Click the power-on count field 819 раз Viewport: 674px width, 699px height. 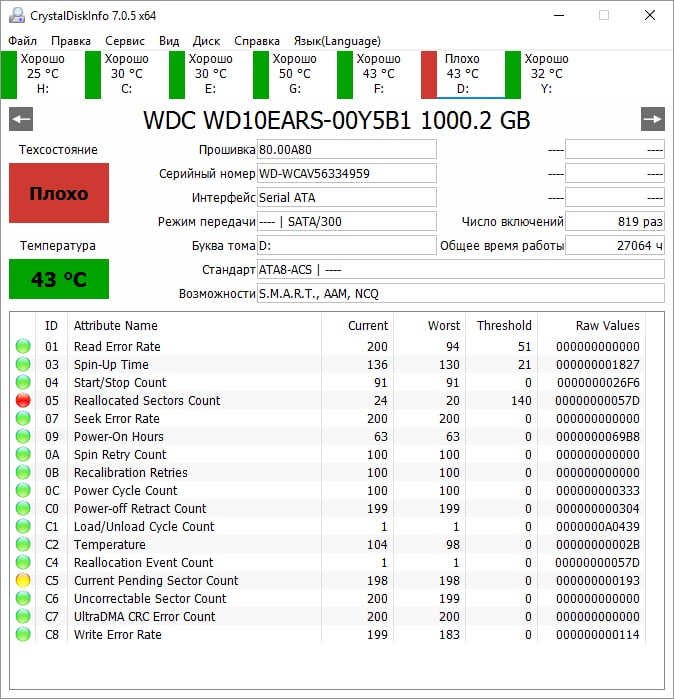click(615, 222)
